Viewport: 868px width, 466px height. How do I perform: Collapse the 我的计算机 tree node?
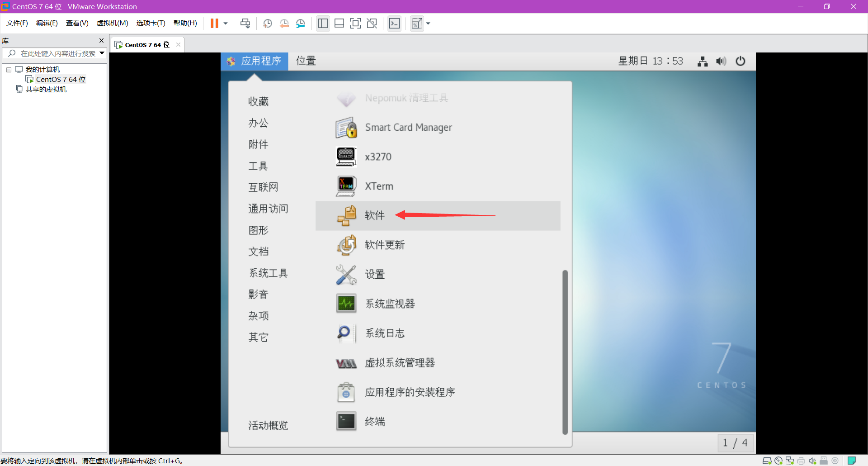coord(8,69)
